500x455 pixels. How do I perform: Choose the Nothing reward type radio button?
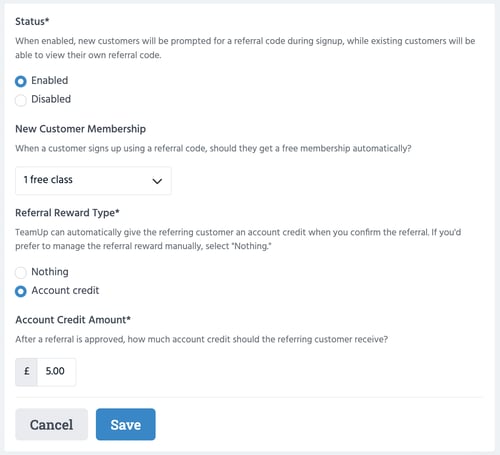21,273
